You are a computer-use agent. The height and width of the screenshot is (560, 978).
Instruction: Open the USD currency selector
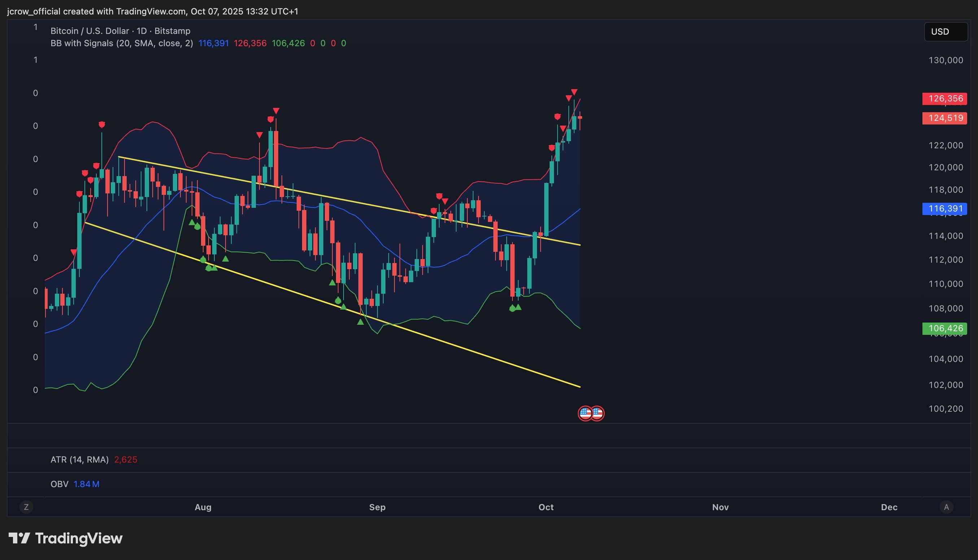tap(945, 31)
